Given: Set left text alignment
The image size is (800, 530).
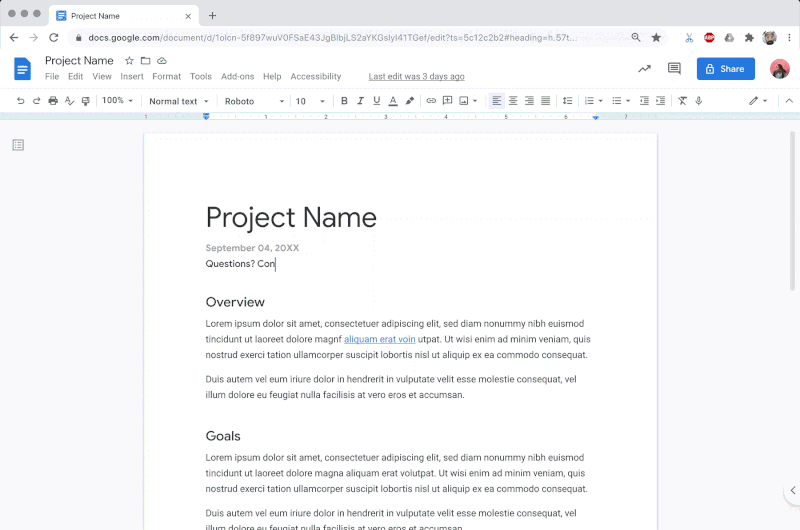Looking at the screenshot, I should point(496,101).
